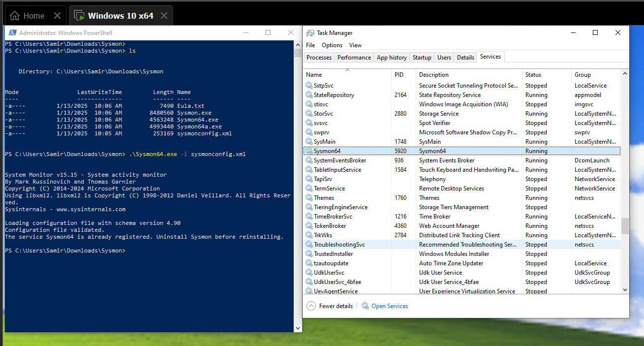Switch to the Performance tab
Image resolution: width=644 pixels, height=346 pixels.
tap(354, 58)
